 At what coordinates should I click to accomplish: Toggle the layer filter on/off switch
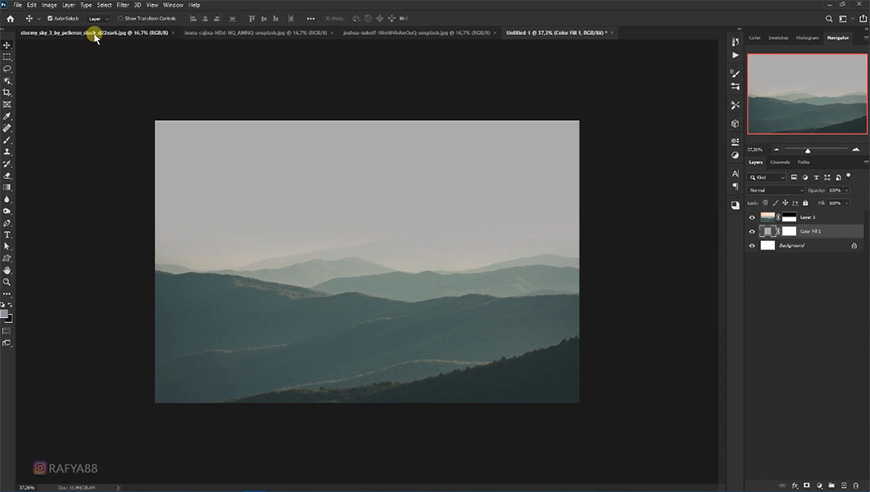(x=848, y=176)
